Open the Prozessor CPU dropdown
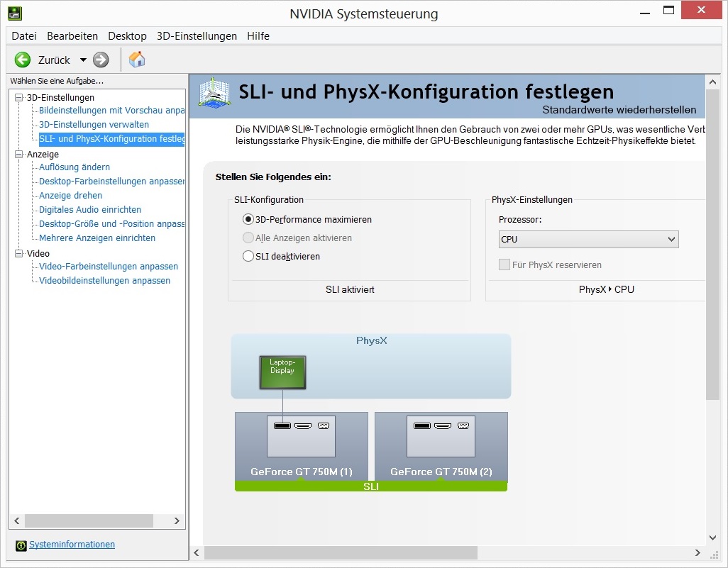 coord(588,240)
